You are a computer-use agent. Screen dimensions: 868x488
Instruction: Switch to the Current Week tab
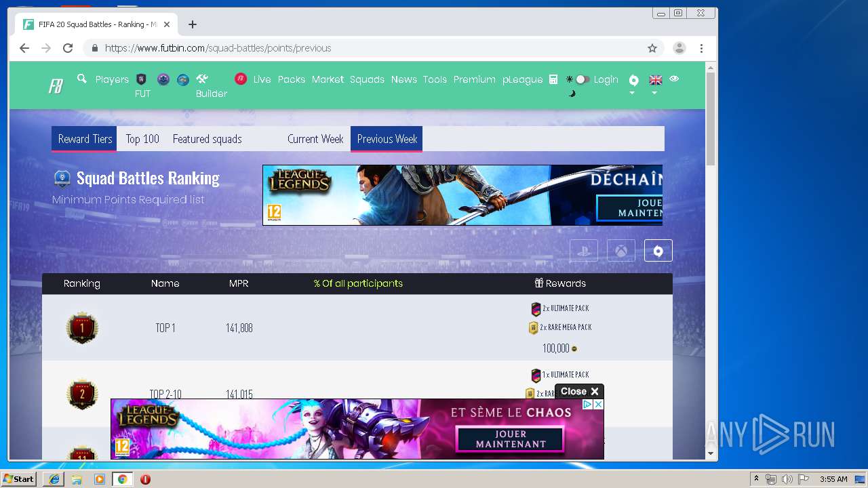point(315,139)
